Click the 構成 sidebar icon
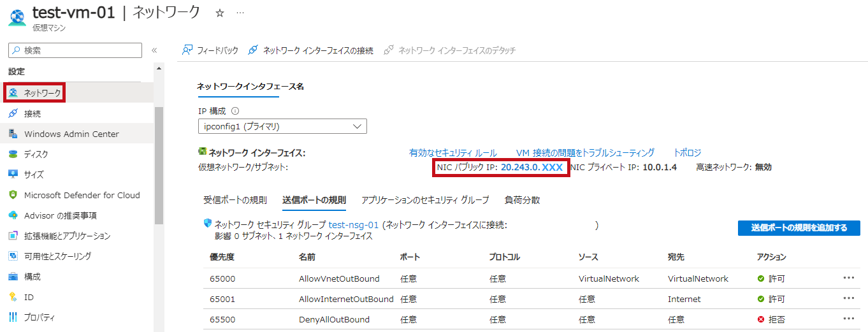Screen dimensions: 868x332 pyautogui.click(x=13, y=277)
